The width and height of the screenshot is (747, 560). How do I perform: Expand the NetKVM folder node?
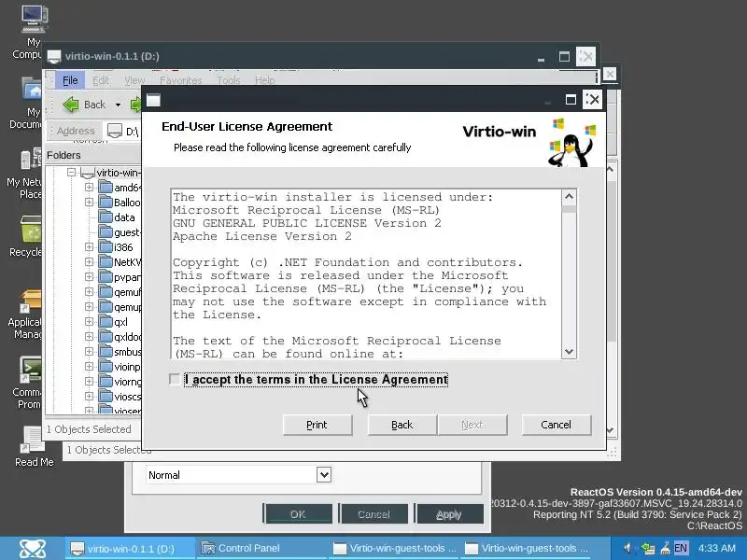tap(89, 262)
